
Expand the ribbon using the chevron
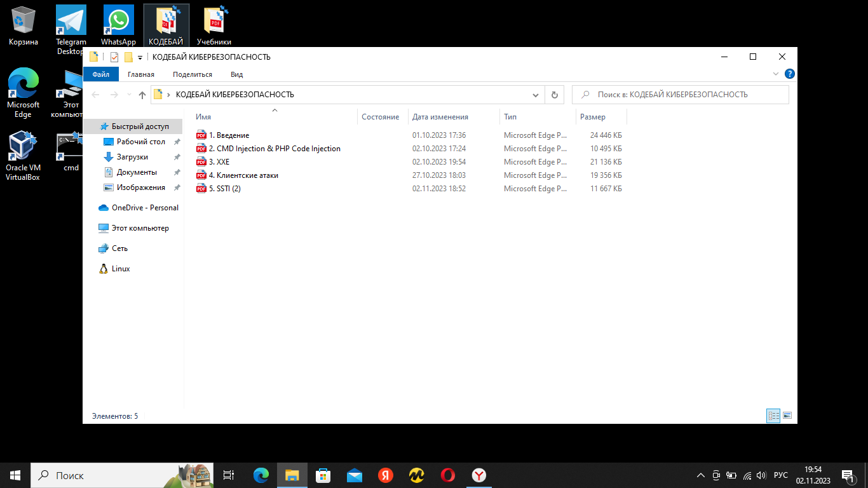(776, 74)
